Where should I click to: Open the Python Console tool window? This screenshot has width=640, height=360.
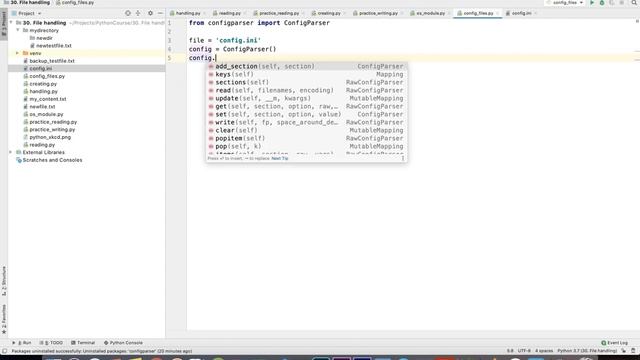click(x=123, y=343)
